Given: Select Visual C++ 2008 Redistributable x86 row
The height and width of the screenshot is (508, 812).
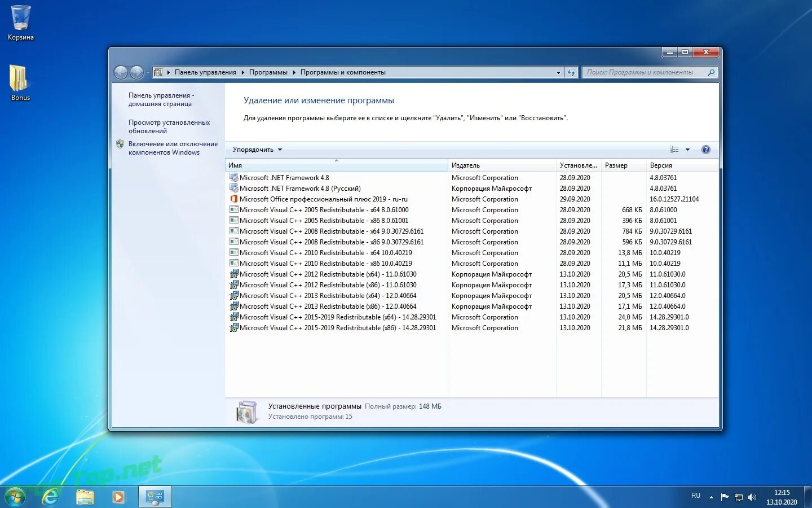Looking at the screenshot, I should (471, 242).
